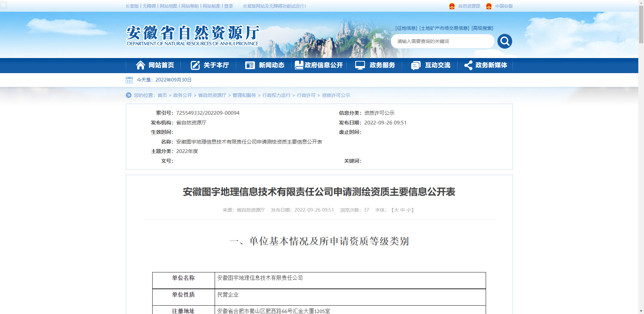The height and width of the screenshot is (314, 644).
Task: Click the search keyword input box
Action: click(x=443, y=41)
